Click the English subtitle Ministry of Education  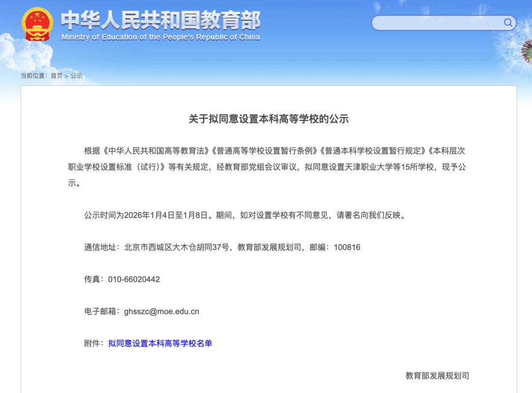(x=161, y=37)
